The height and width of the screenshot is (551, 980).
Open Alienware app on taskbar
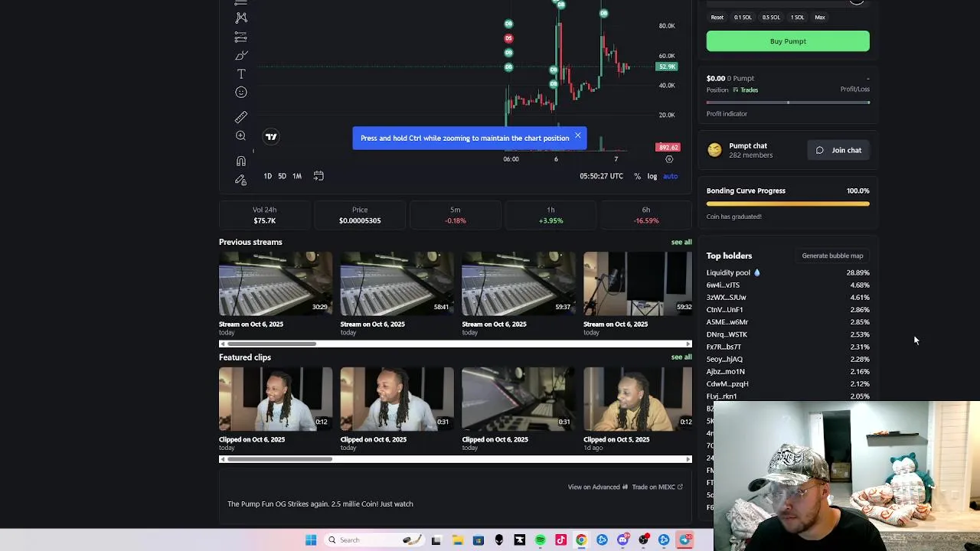point(498,540)
